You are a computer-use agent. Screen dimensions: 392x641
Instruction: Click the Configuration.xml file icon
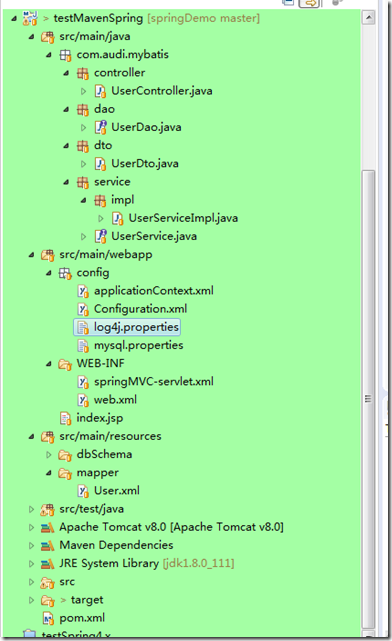83,309
